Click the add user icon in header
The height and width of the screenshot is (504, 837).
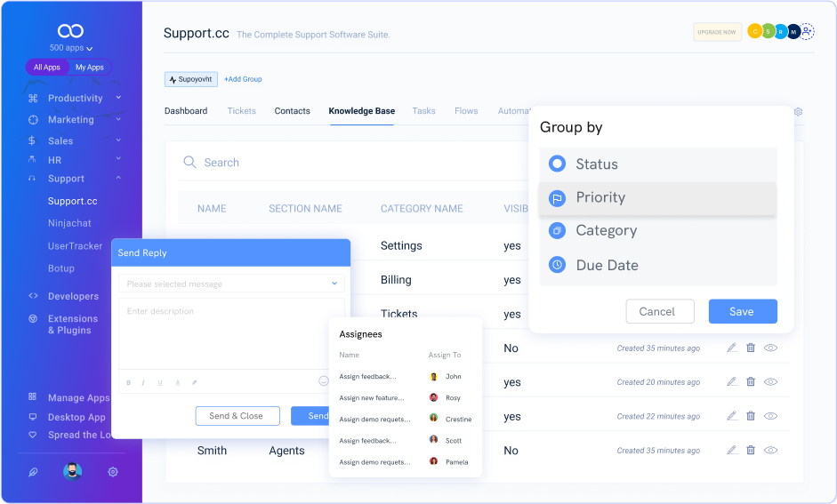pyautogui.click(x=807, y=31)
